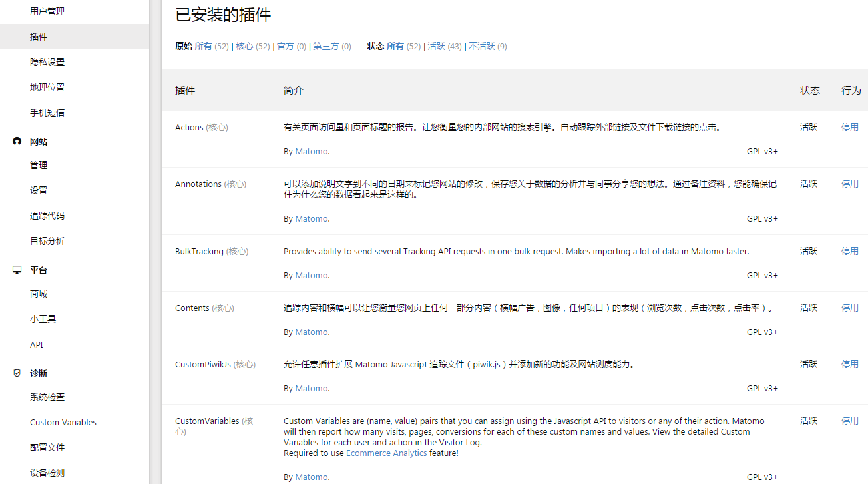
Task: Click the CustomPiwikJs plugin name
Action: point(203,364)
